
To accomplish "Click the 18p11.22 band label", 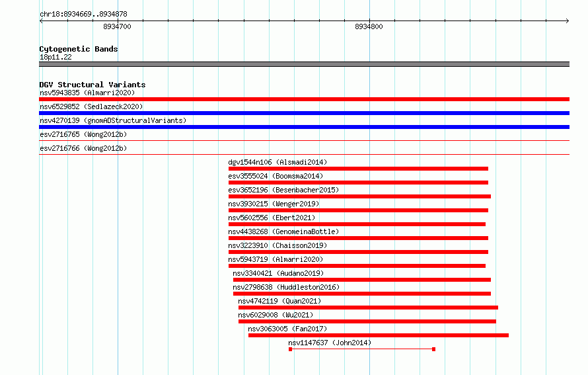I will click(55, 57).
